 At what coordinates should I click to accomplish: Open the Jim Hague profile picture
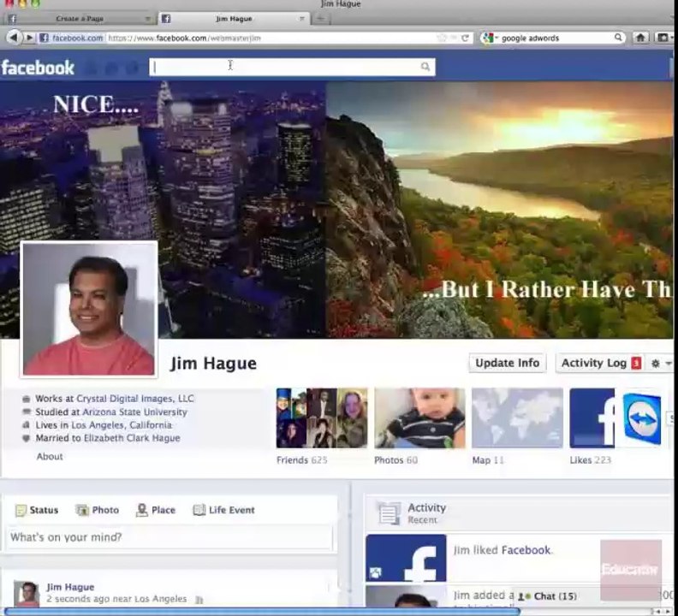coord(89,309)
